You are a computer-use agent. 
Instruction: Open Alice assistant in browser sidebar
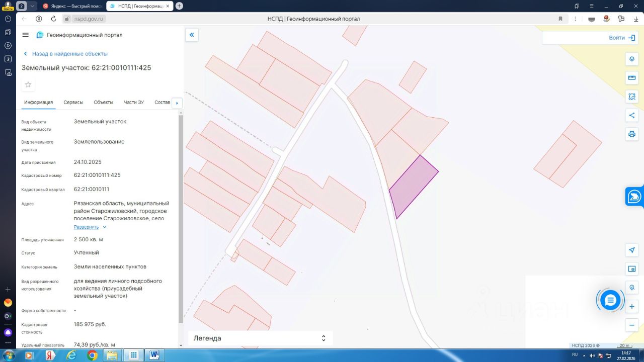(8, 332)
